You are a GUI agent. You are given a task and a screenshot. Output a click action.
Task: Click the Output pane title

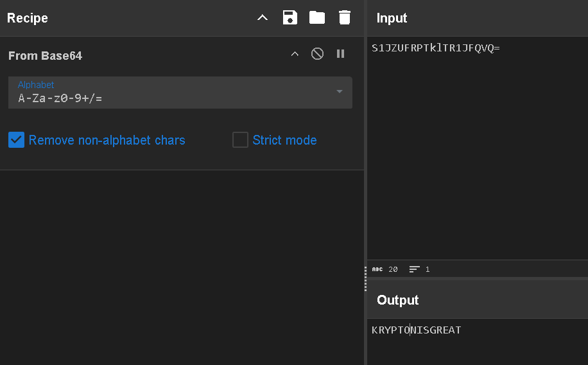click(x=397, y=300)
